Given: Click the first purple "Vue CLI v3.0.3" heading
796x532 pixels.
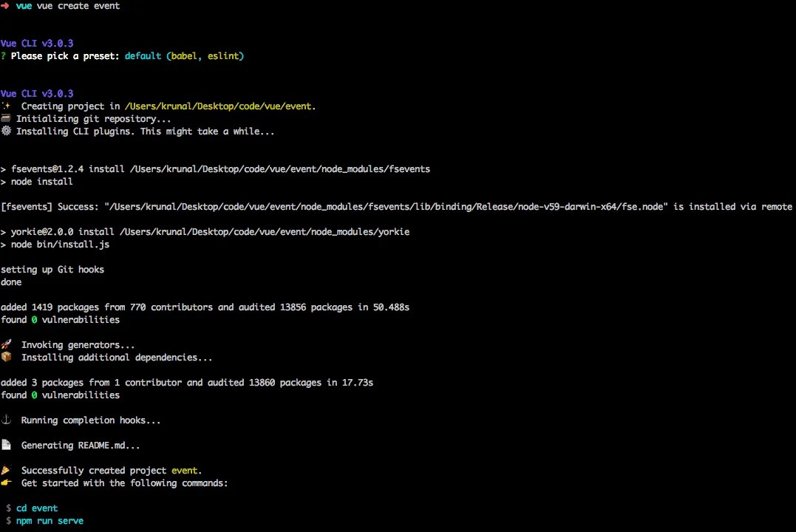Looking at the screenshot, I should coord(37,44).
